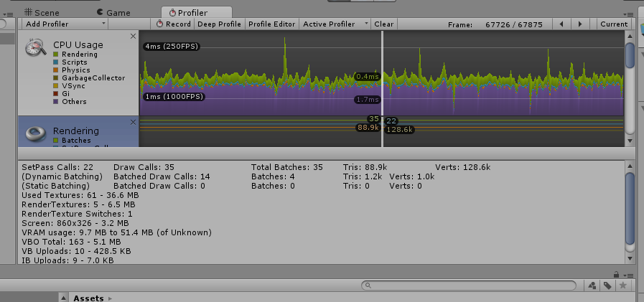Jump to Current frame button

click(x=614, y=24)
